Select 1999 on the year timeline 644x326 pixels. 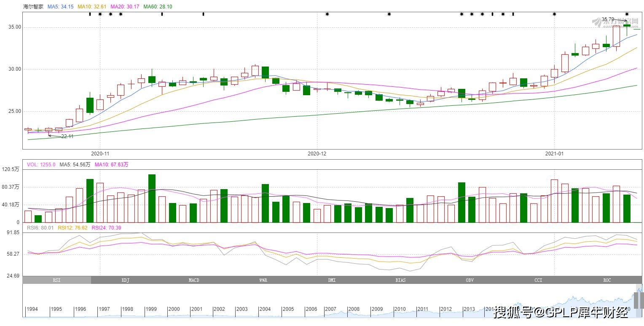151,309
